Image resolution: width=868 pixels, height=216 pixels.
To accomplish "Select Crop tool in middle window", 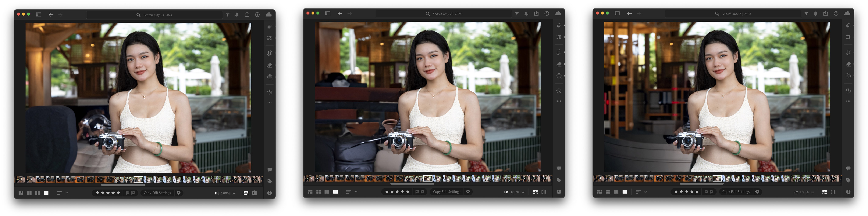I will [x=559, y=52].
